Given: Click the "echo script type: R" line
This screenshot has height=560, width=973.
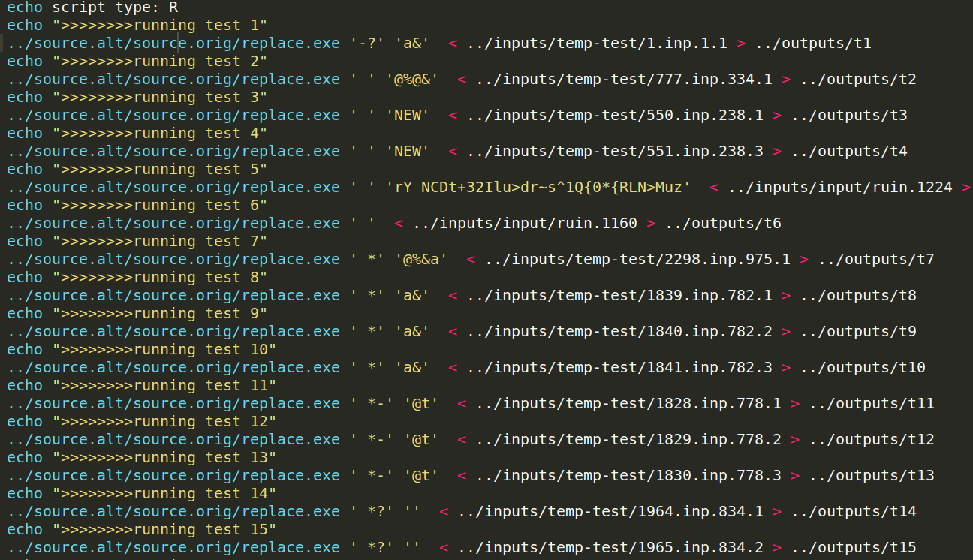Looking at the screenshot, I should coord(92,7).
